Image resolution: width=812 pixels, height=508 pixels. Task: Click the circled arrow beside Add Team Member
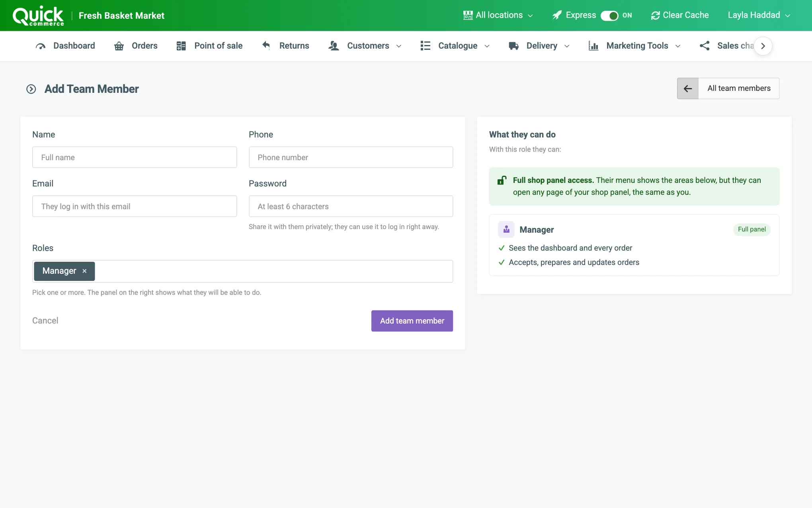click(x=31, y=89)
